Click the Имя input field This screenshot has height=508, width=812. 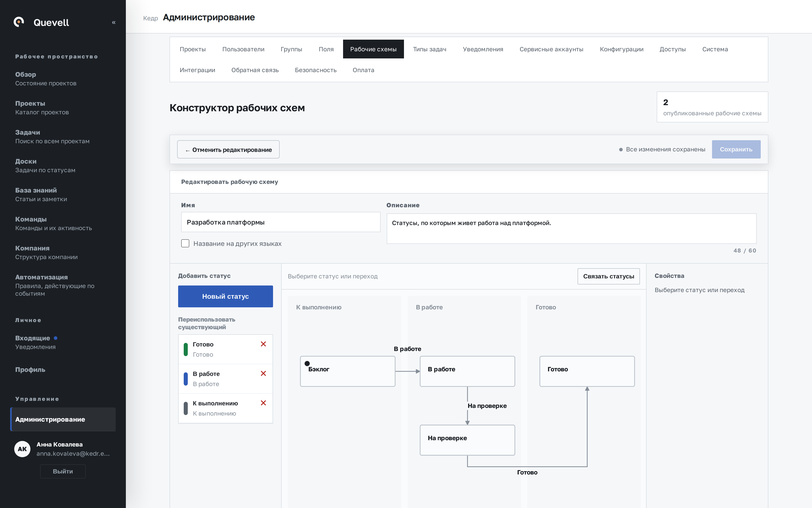tap(281, 222)
